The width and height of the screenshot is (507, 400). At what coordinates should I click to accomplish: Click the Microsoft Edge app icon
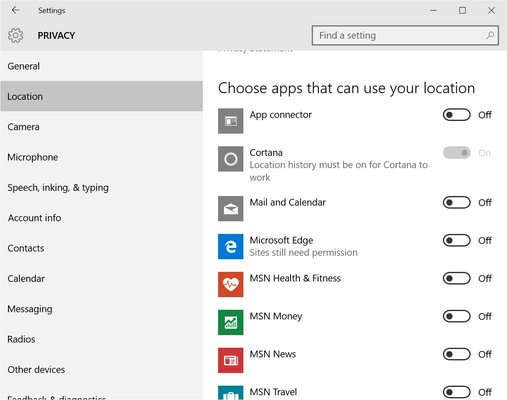pos(231,246)
